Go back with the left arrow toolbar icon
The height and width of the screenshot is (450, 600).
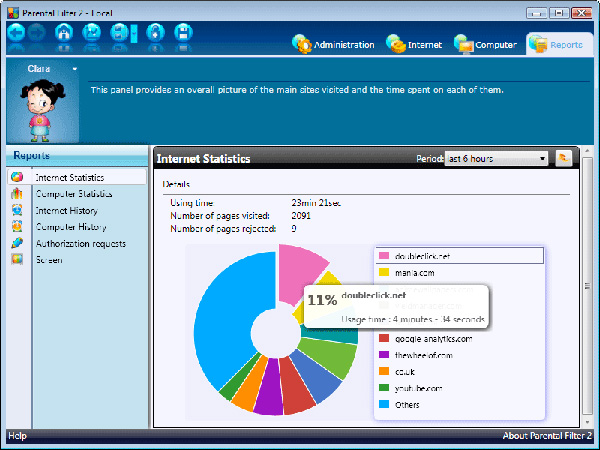(x=16, y=33)
